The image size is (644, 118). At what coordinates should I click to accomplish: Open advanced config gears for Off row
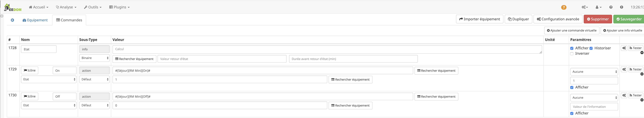[624, 95]
